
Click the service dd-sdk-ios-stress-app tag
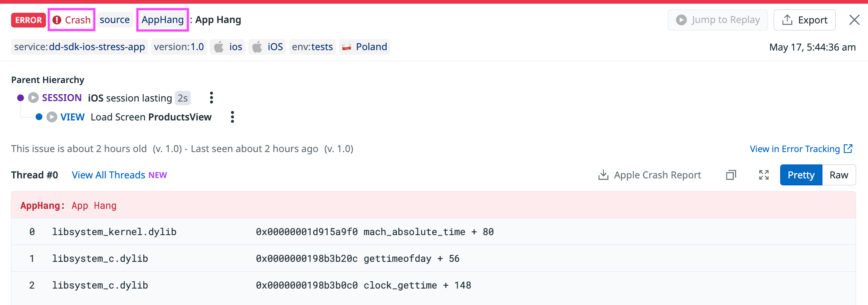point(79,47)
